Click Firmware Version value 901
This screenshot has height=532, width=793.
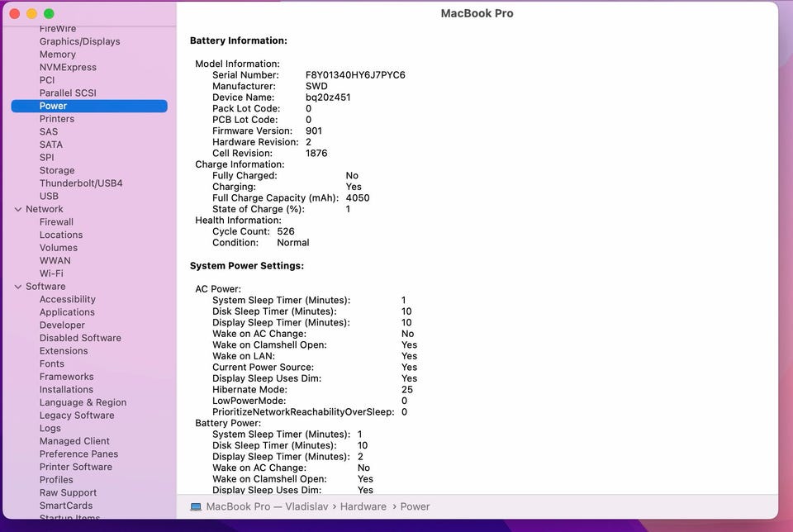(314, 131)
